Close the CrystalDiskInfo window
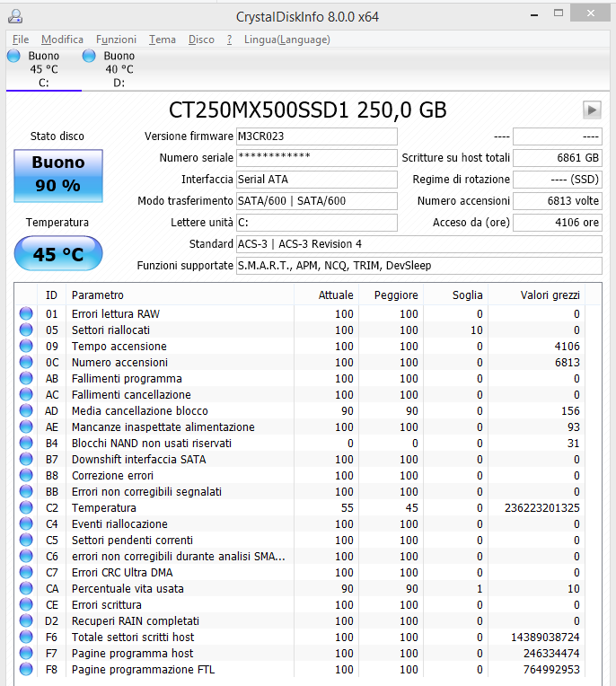 pyautogui.click(x=590, y=13)
